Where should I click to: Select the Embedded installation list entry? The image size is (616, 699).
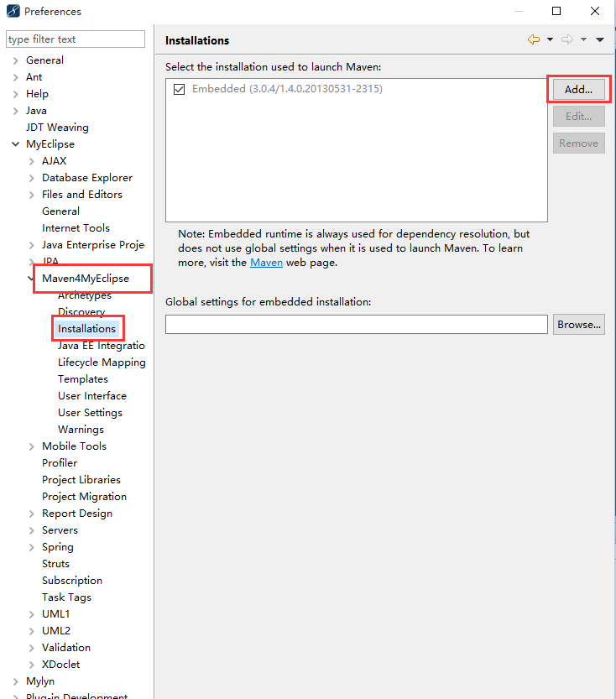point(287,89)
